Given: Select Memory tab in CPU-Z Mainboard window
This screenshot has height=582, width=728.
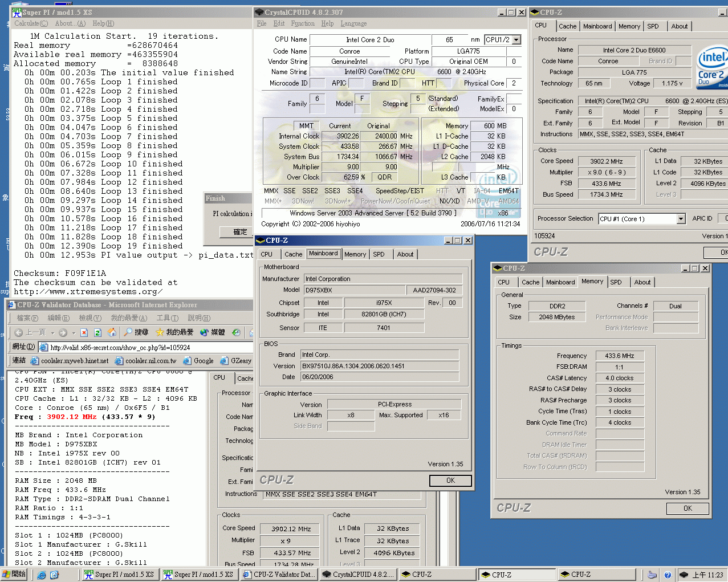Looking at the screenshot, I should 355,254.
